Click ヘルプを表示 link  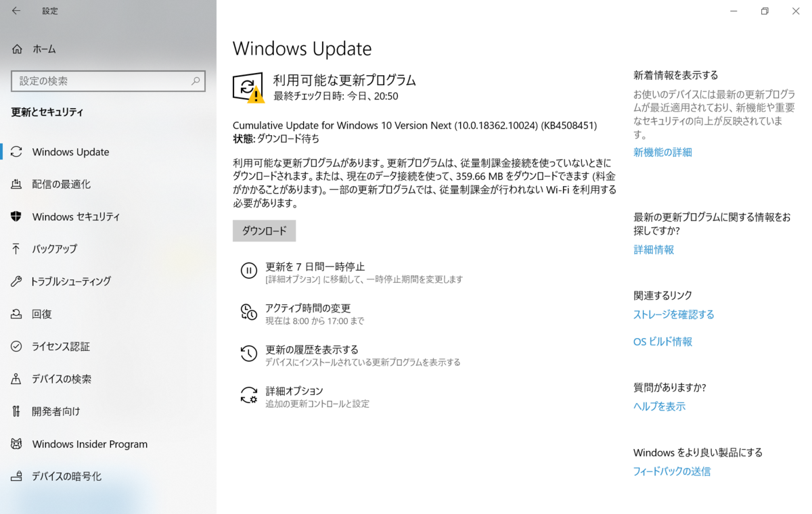pos(659,406)
